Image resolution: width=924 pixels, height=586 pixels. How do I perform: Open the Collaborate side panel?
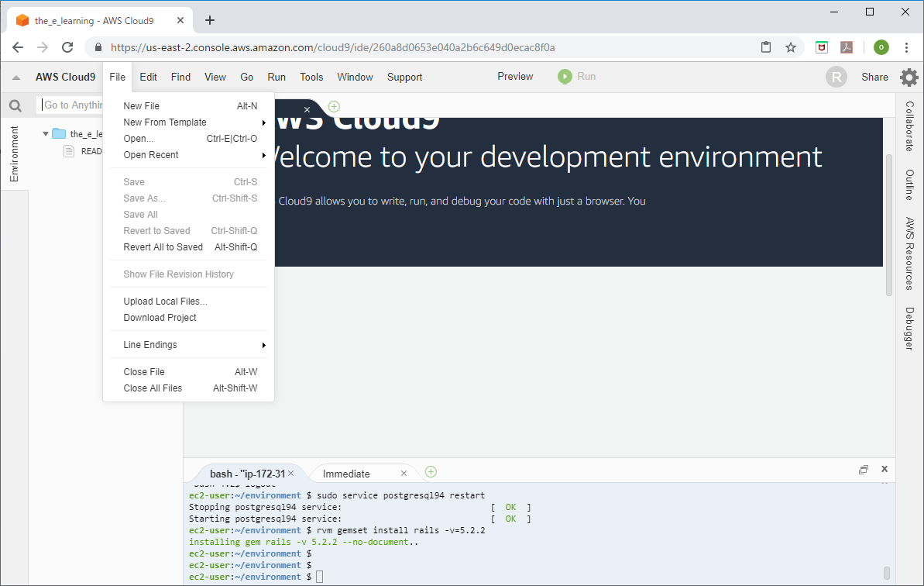(x=910, y=126)
